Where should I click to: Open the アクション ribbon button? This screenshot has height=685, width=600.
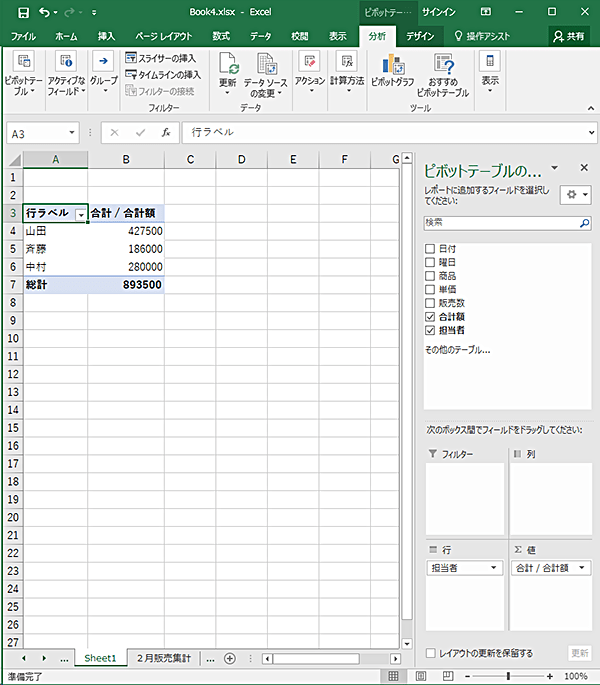pos(310,73)
